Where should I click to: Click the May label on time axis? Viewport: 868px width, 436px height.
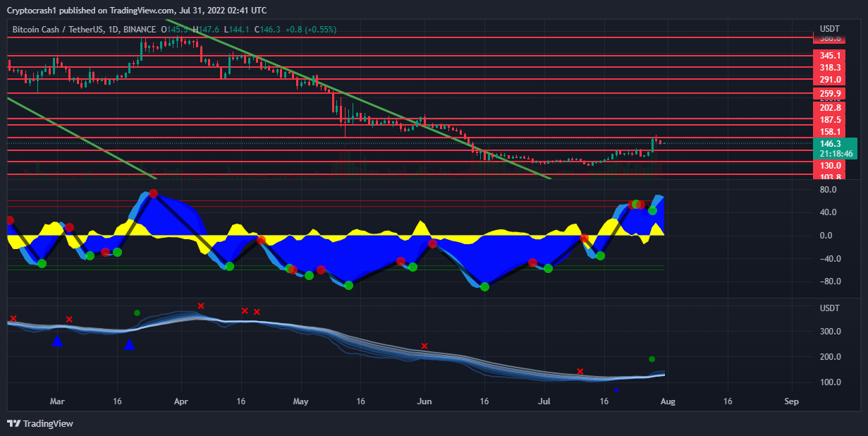pos(301,401)
